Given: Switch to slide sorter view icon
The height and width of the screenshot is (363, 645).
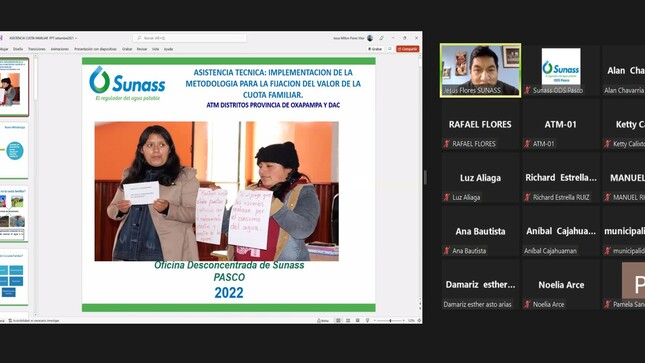Looking at the screenshot, I should 348,321.
